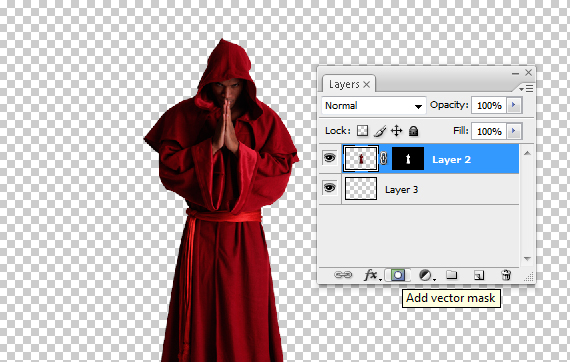Open the Opacity slider arrow
The height and width of the screenshot is (362, 570).
[x=514, y=105]
